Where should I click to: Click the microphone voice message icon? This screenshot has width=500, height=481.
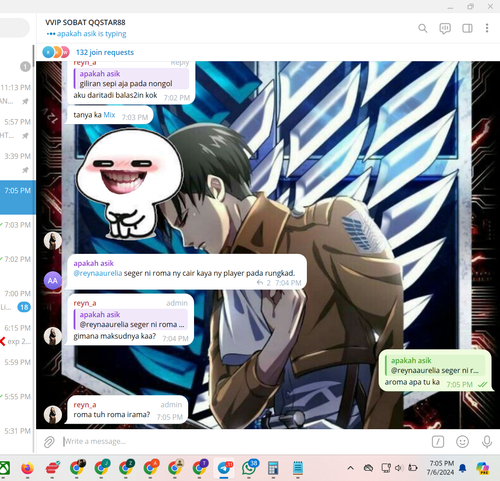pyautogui.click(x=487, y=442)
